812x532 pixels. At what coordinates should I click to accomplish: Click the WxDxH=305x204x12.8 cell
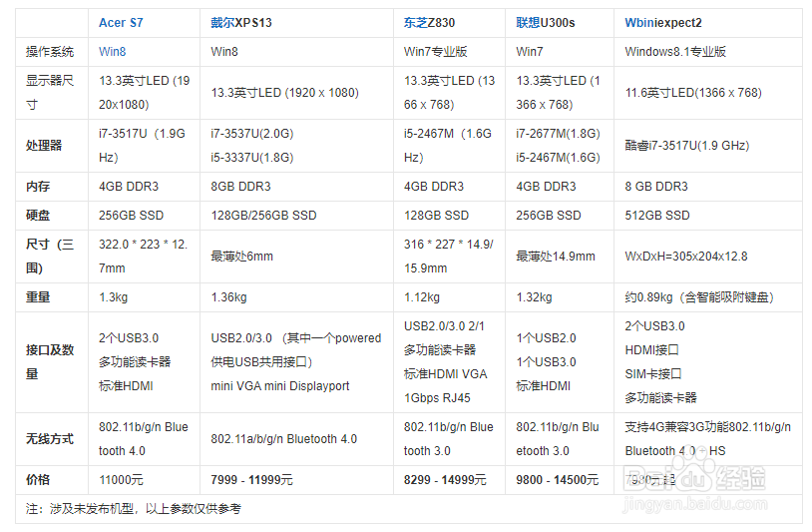tap(686, 257)
